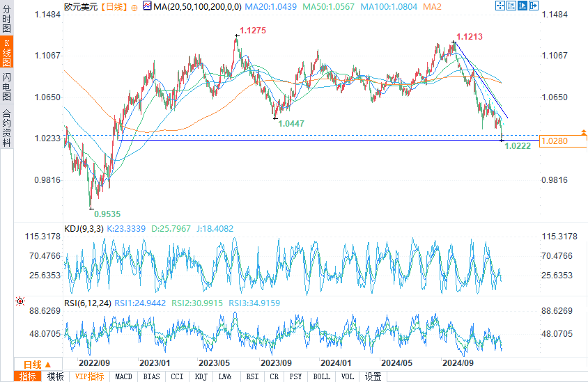
Task: Click the KDJ(9,3,3) panel title
Action: (x=84, y=228)
